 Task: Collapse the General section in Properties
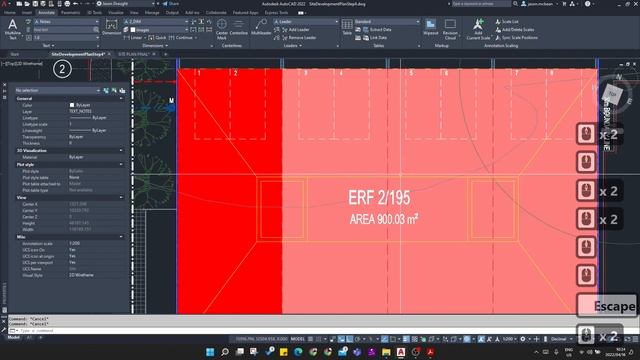(x=121, y=99)
